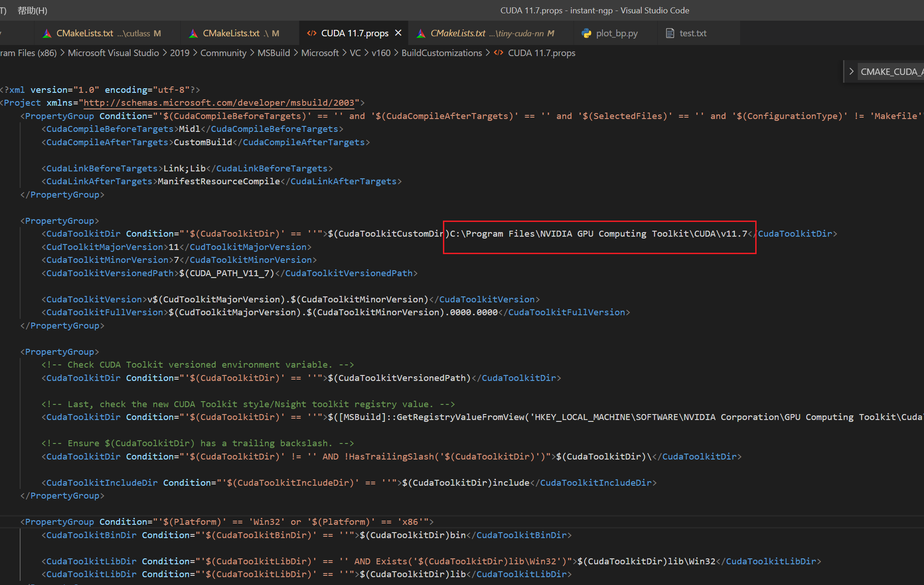Open the schemas.microsoft.com msbuild URL link
The width and height of the screenshot is (924, 585).
click(219, 102)
